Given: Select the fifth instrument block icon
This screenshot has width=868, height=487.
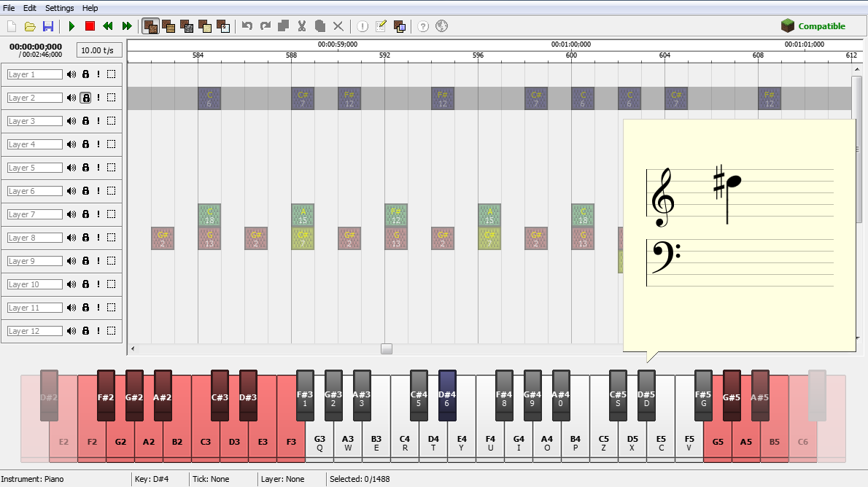Looking at the screenshot, I should pos(224,26).
